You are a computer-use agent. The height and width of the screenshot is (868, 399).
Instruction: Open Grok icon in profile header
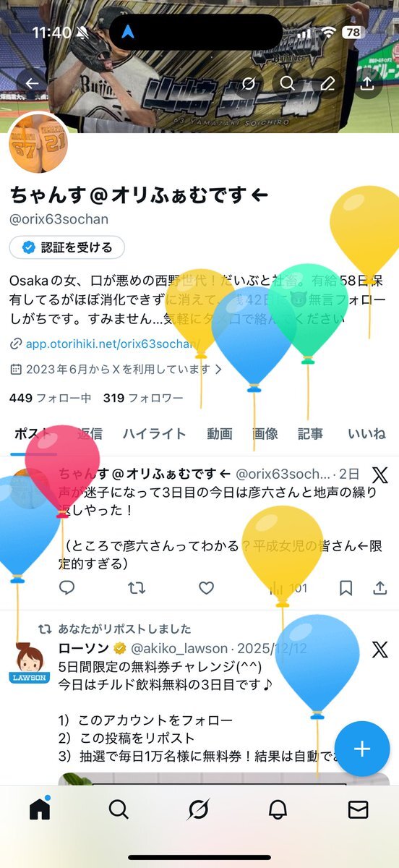click(x=248, y=83)
